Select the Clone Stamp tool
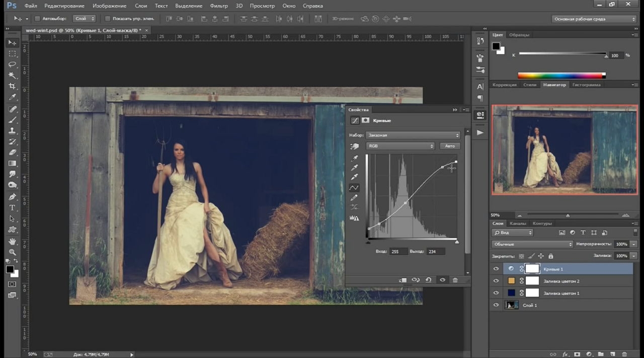Viewport: 644px width, 358px height. pos(12,130)
